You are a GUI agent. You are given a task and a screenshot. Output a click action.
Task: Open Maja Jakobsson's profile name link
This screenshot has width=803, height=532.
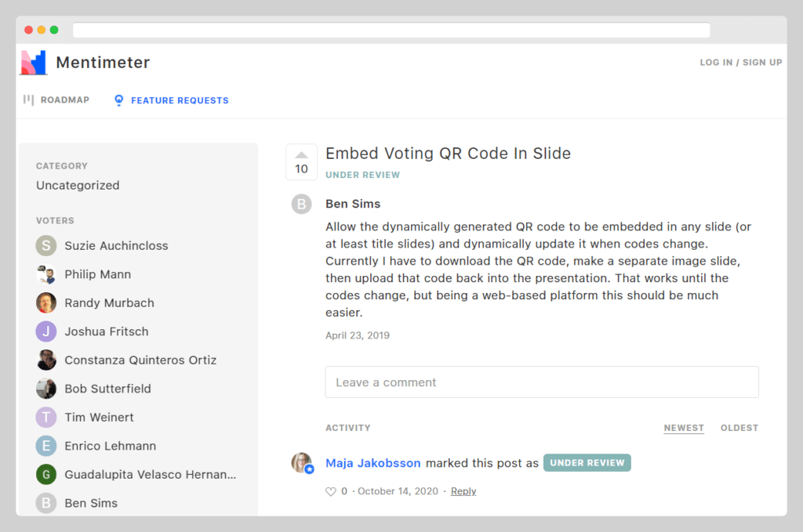tap(372, 463)
